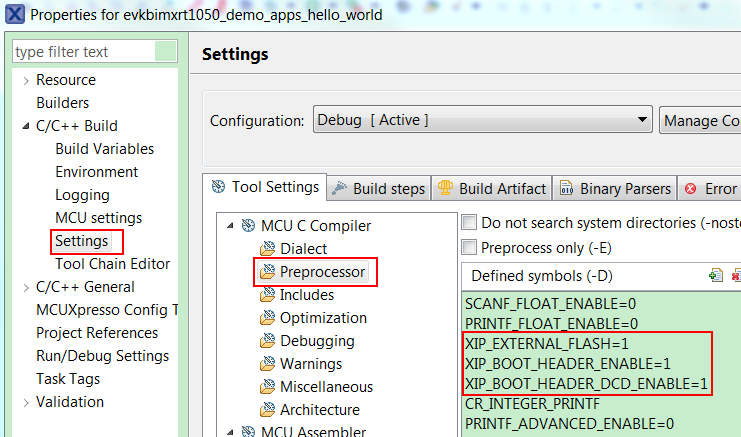Select XIP_BOOT_HEADER_ENABLE=1 symbol entry
The image size is (741, 437).
[x=568, y=362]
